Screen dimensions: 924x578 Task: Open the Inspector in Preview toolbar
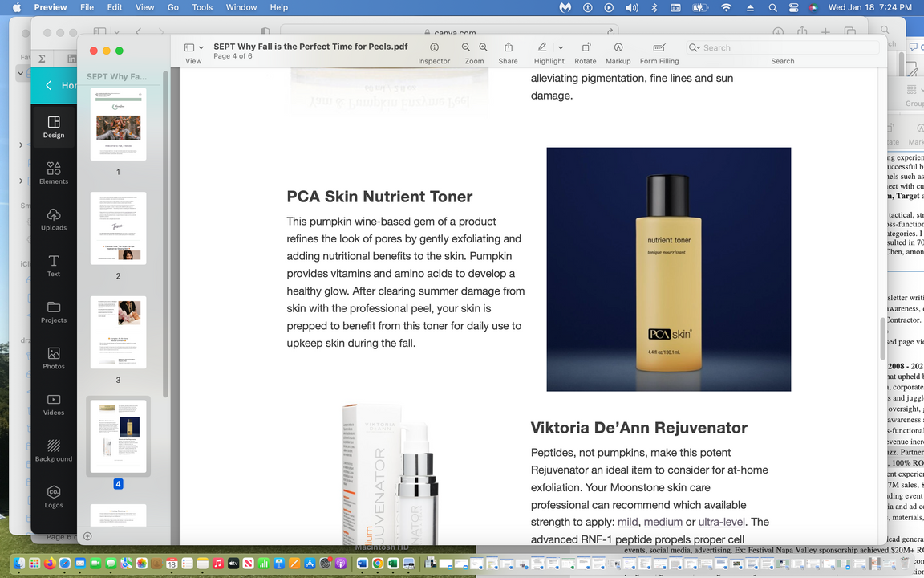(434, 48)
